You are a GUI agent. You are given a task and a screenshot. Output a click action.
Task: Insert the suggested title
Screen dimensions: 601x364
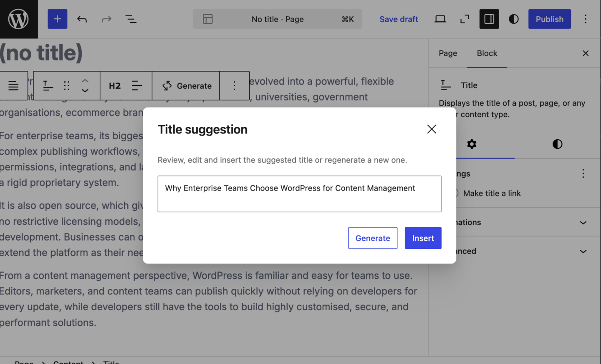(423, 238)
